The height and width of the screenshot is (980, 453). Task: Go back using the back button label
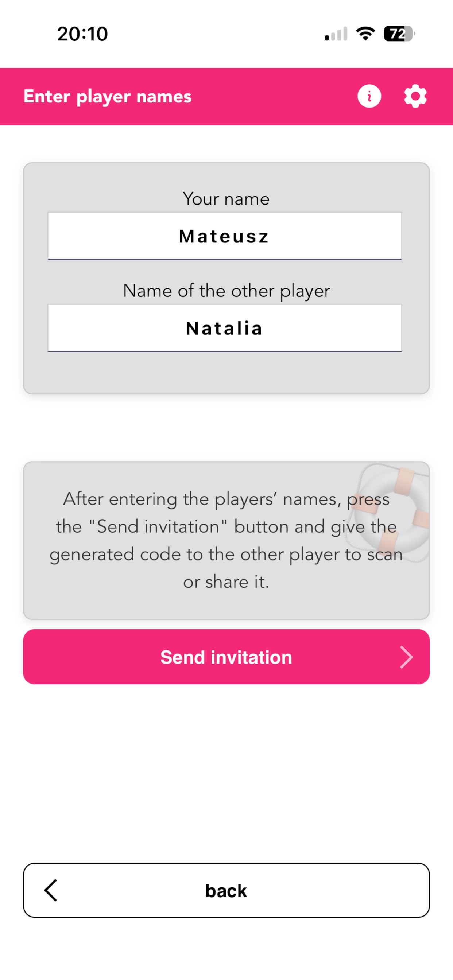[226, 891]
